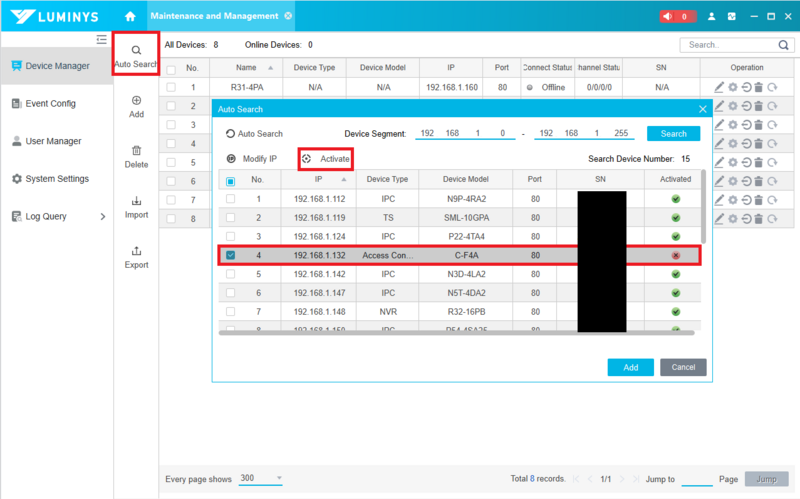The image size is (800, 499).
Task: Click the Cancel button
Action: [x=683, y=367]
